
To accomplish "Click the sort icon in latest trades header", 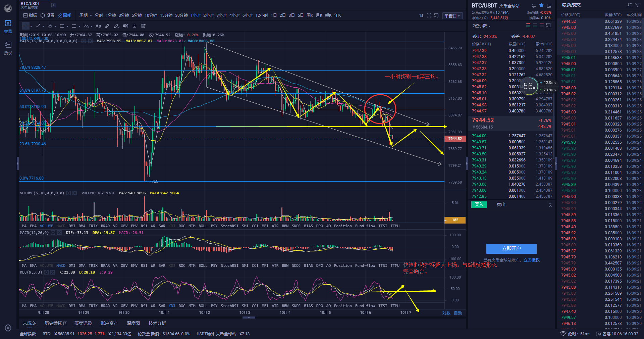I will (x=630, y=5).
